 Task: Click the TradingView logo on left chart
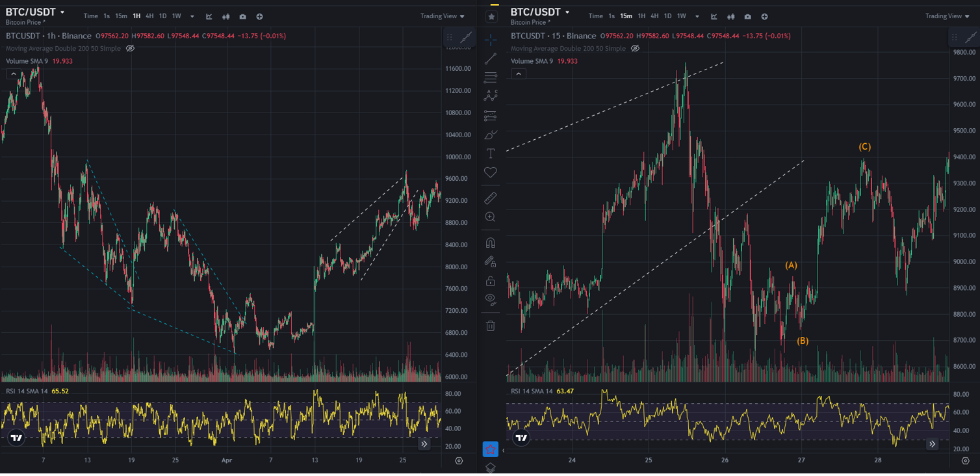(x=17, y=438)
